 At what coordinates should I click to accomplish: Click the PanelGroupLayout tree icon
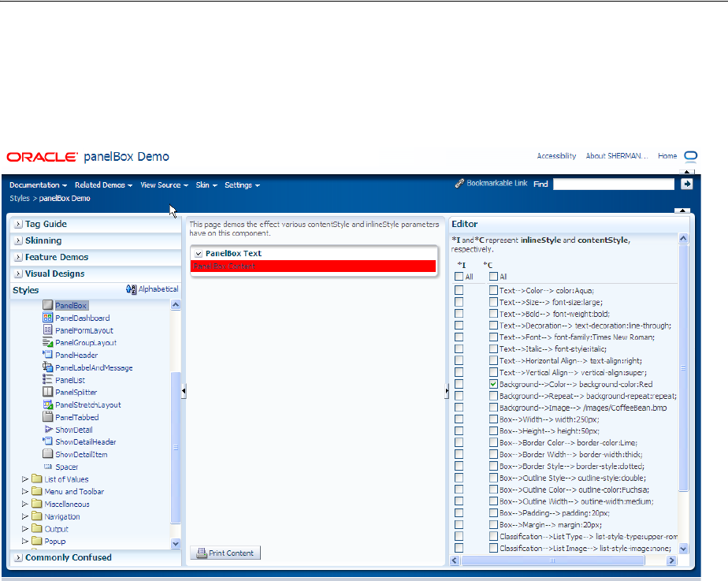(x=47, y=343)
